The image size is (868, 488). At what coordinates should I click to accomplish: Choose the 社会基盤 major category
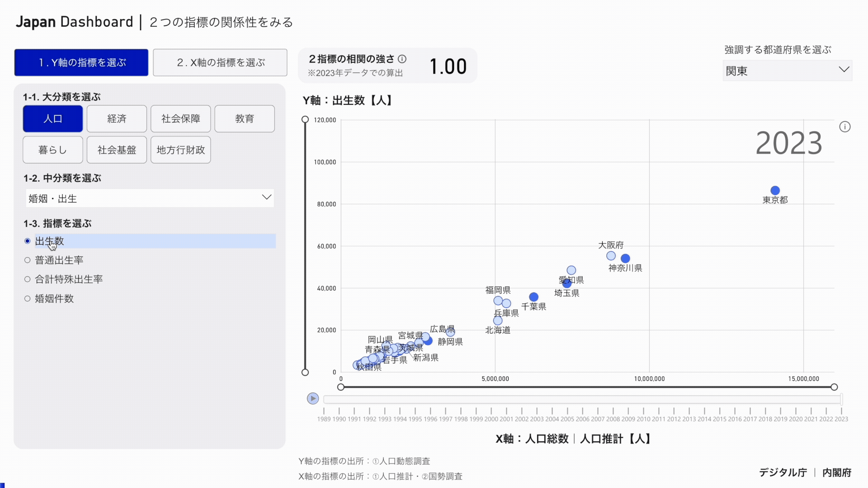tap(117, 150)
